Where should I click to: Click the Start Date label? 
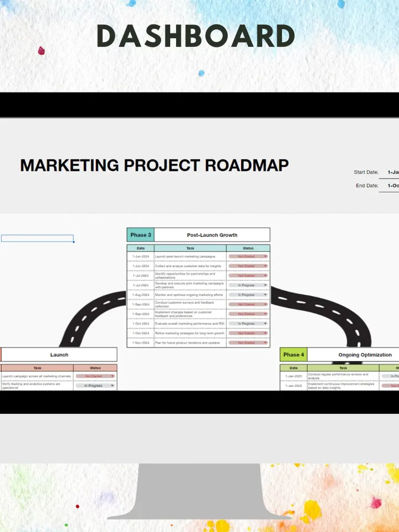click(x=366, y=172)
